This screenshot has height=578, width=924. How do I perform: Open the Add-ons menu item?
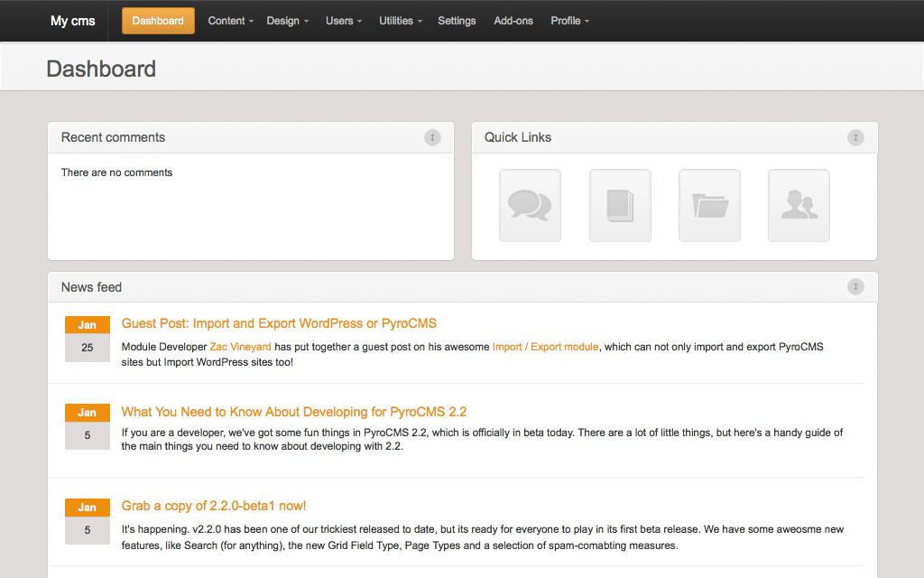pos(513,20)
